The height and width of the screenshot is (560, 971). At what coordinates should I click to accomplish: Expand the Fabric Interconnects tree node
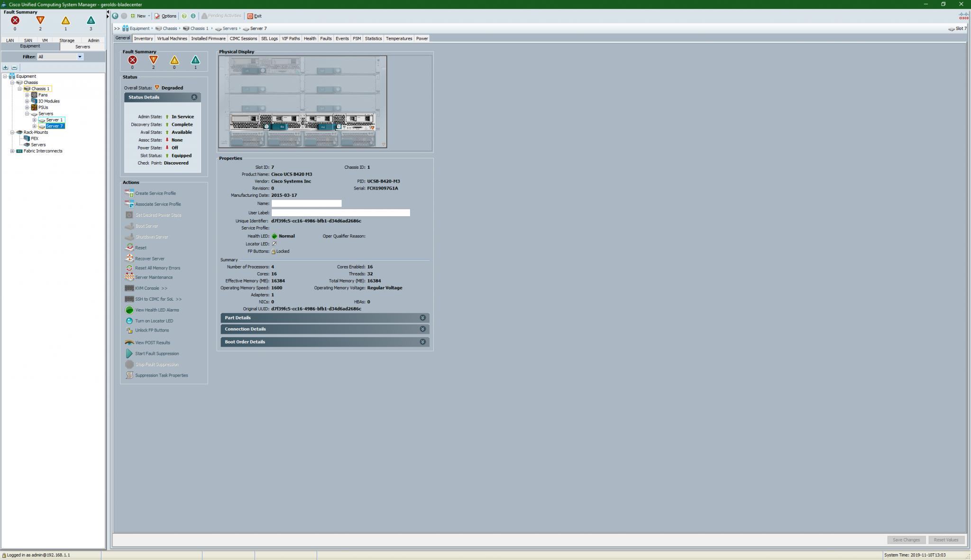point(12,151)
